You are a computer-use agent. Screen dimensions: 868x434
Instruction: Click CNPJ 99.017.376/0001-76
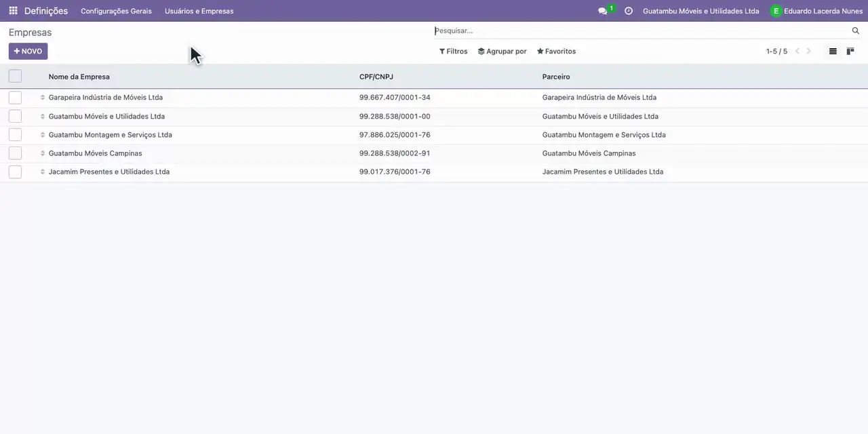pyautogui.click(x=395, y=172)
